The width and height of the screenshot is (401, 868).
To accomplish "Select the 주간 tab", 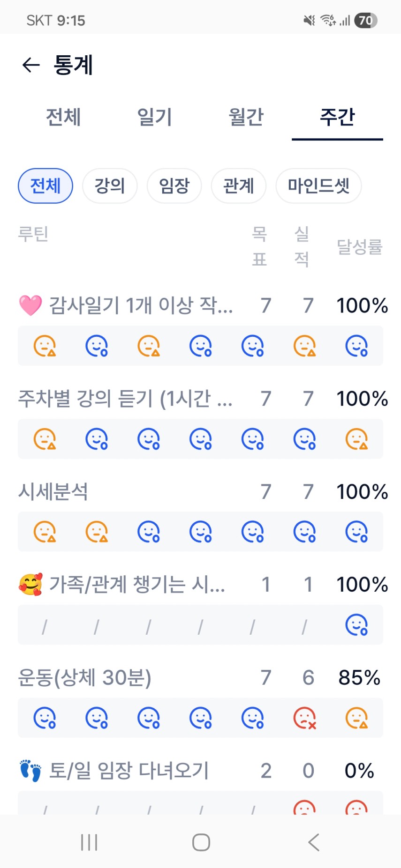I will coord(337,117).
